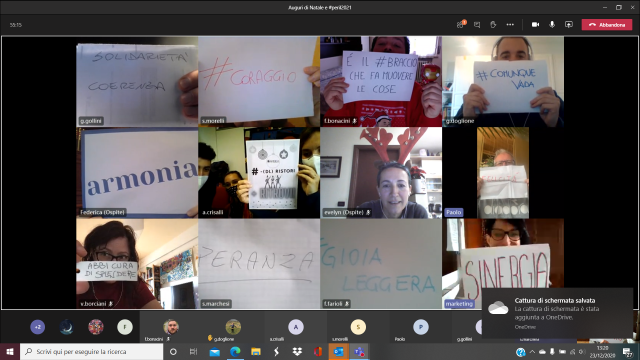This screenshot has width=640, height=360.
Task: Show hidden system tray icons chevron
Action: tap(532, 351)
